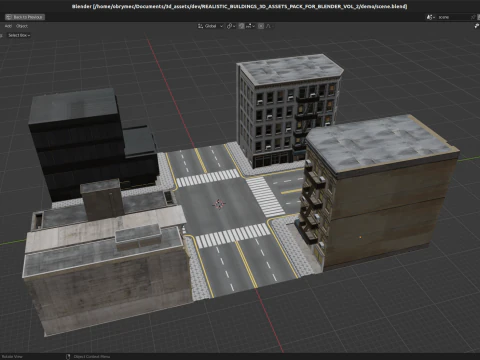This screenshot has width=480, height=360.
Task: Open the Object menu
Action: 22,26
